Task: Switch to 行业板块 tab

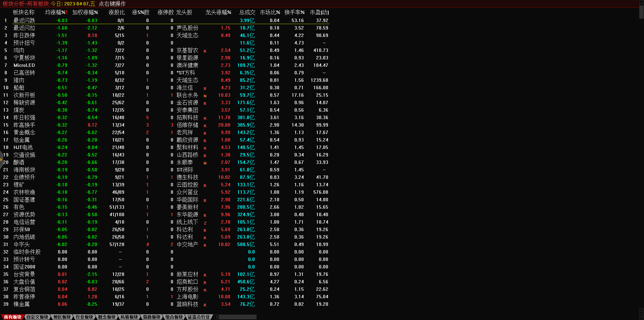Action: coord(84,317)
